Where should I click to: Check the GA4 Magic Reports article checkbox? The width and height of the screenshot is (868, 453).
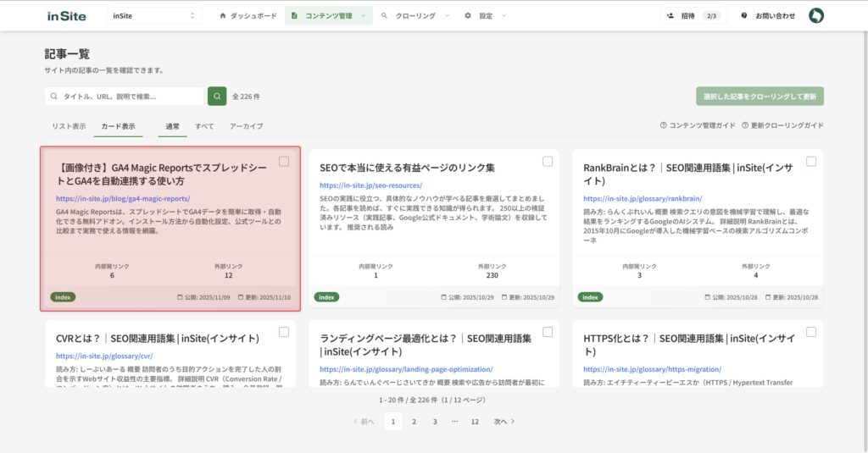[284, 162]
